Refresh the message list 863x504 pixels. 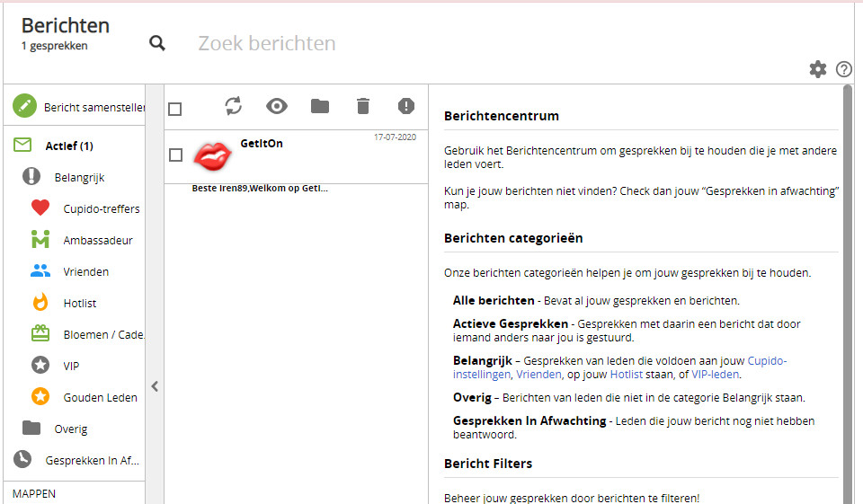click(234, 106)
